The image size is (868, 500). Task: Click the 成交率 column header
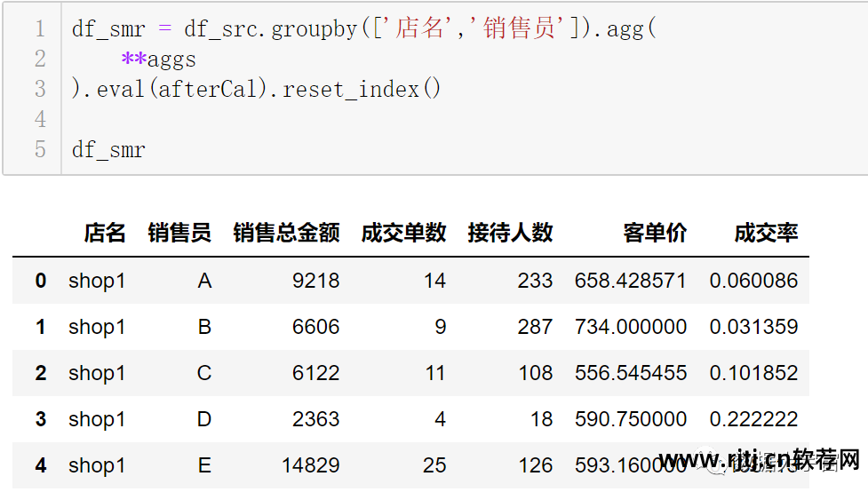coord(766,233)
